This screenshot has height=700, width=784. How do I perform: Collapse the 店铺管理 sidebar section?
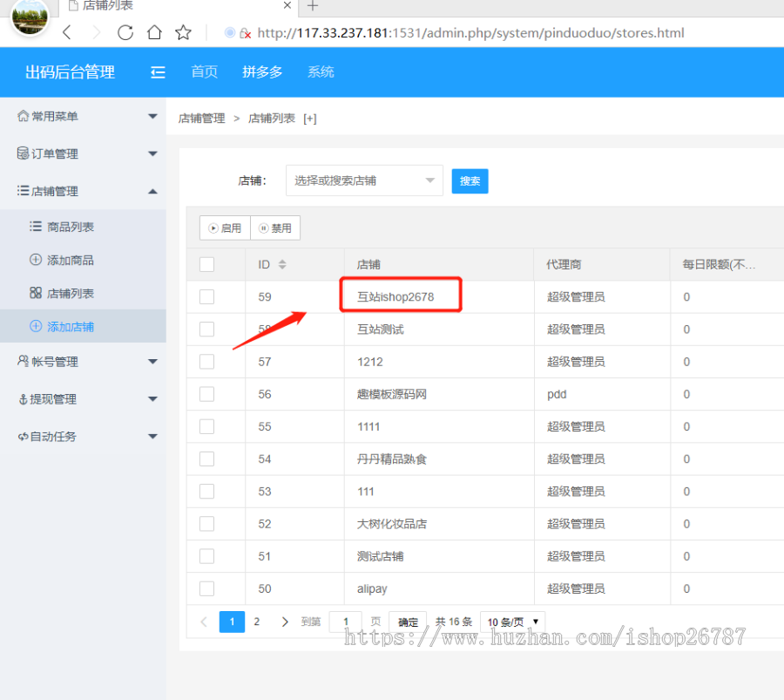click(152, 191)
